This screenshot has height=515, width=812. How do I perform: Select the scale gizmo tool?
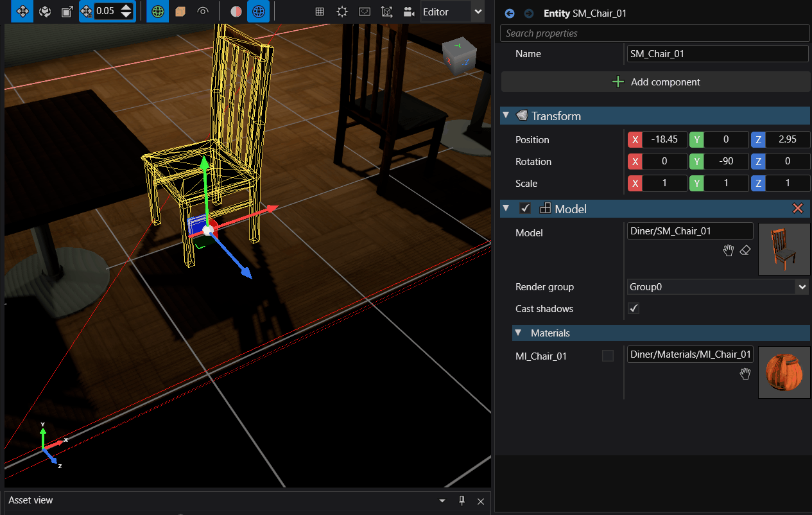tap(67, 12)
